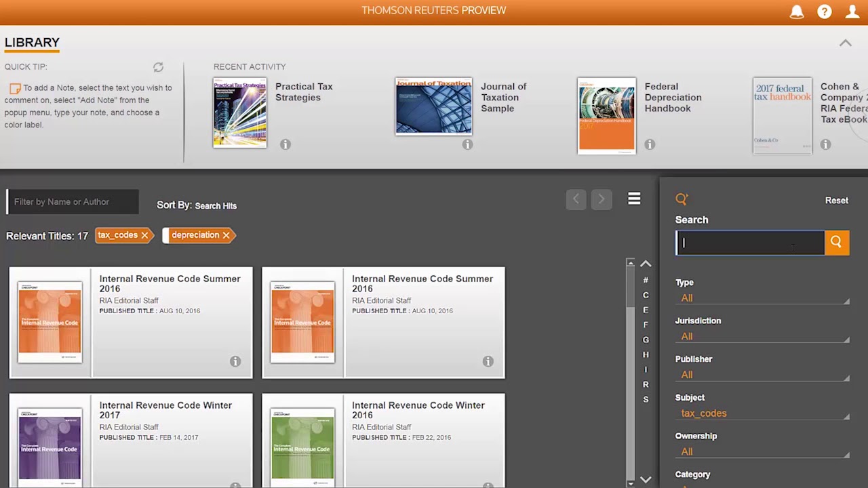The image size is (868, 488).
Task: Open the notifications bell icon
Action: tap(797, 12)
